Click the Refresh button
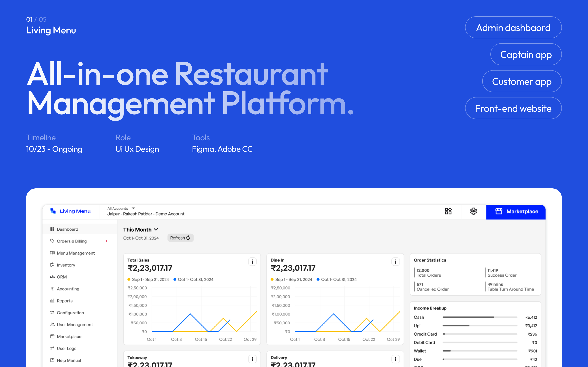This screenshot has height=367, width=588. coord(180,238)
